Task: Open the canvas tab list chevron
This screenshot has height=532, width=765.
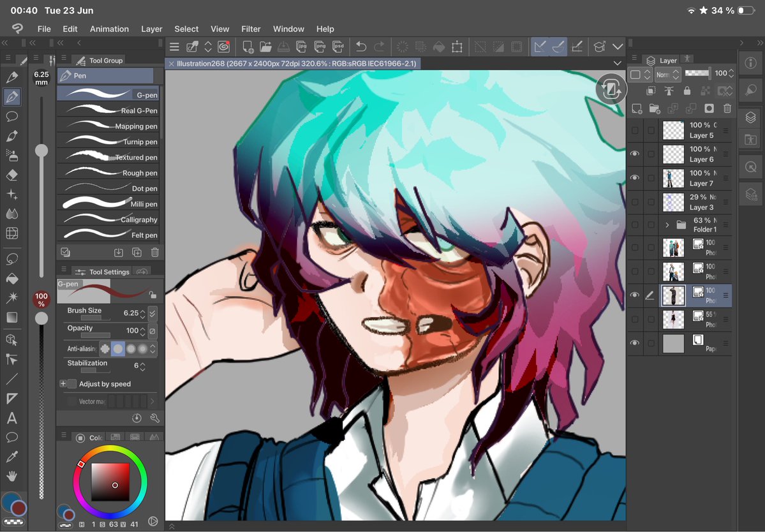Action: point(617,63)
